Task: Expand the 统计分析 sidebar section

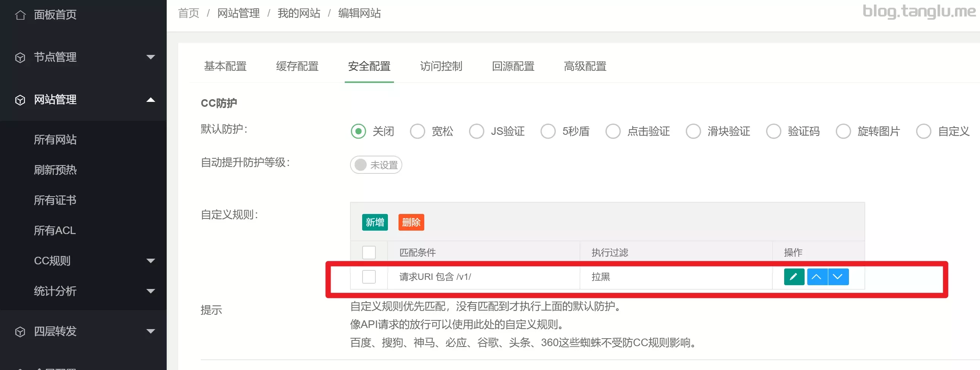Action: point(151,291)
